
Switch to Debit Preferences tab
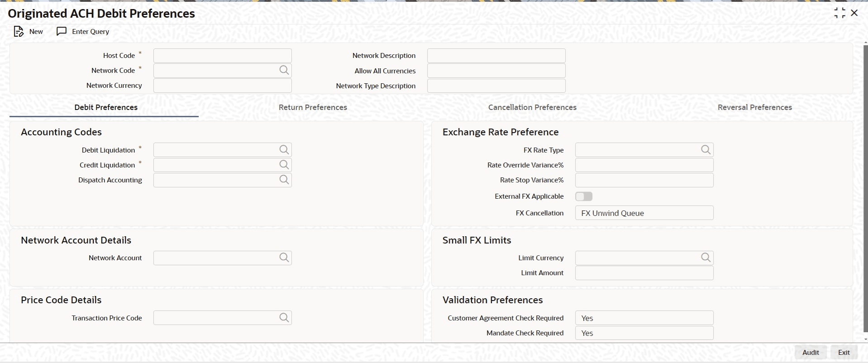(106, 107)
